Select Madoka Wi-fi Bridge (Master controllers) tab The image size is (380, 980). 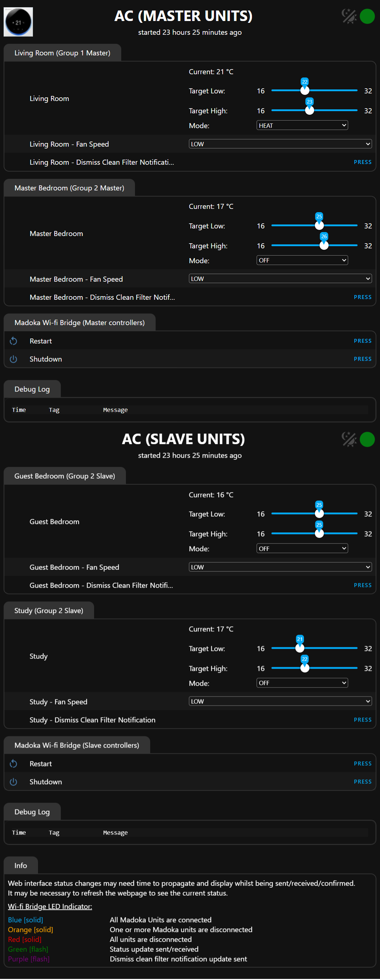point(80,323)
